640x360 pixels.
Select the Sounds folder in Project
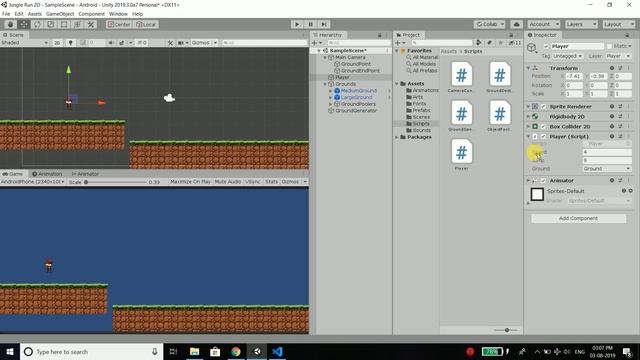[421, 131]
